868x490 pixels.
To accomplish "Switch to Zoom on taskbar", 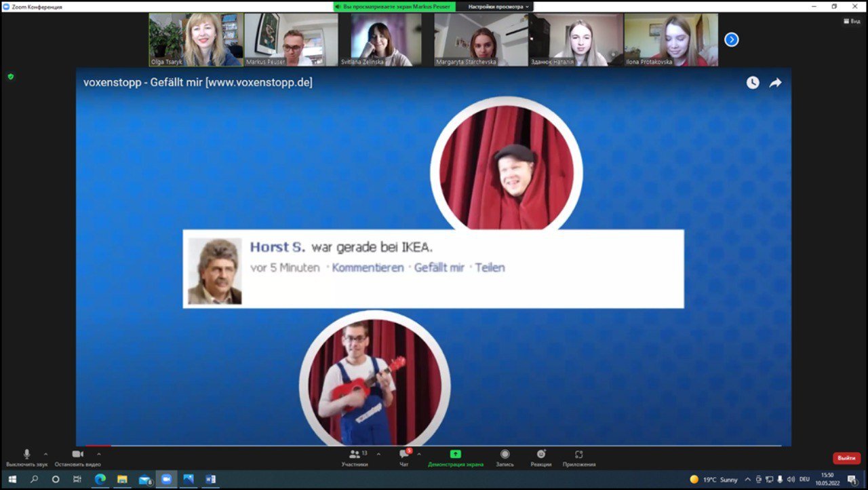I will 166,479.
